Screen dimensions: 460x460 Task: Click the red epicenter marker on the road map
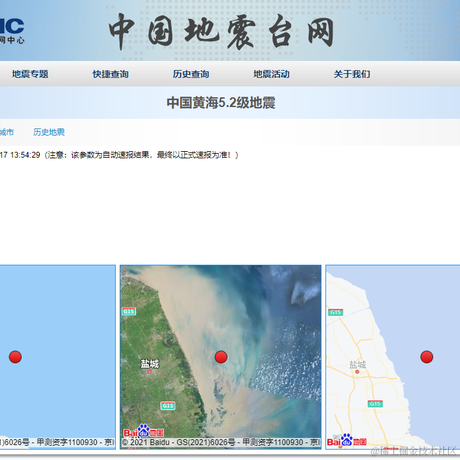click(427, 357)
